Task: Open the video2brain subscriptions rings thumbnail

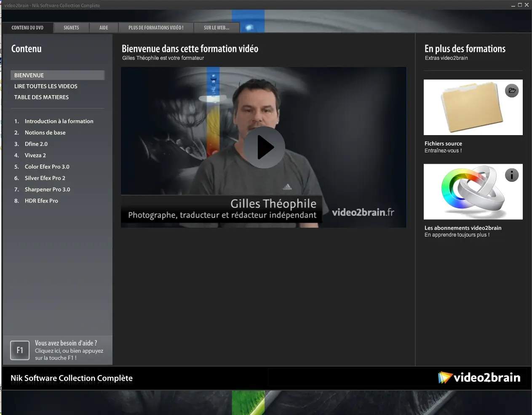Action: pyautogui.click(x=473, y=192)
